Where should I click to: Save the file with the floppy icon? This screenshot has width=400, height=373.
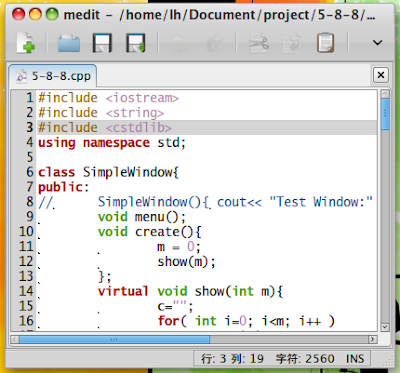[102, 43]
